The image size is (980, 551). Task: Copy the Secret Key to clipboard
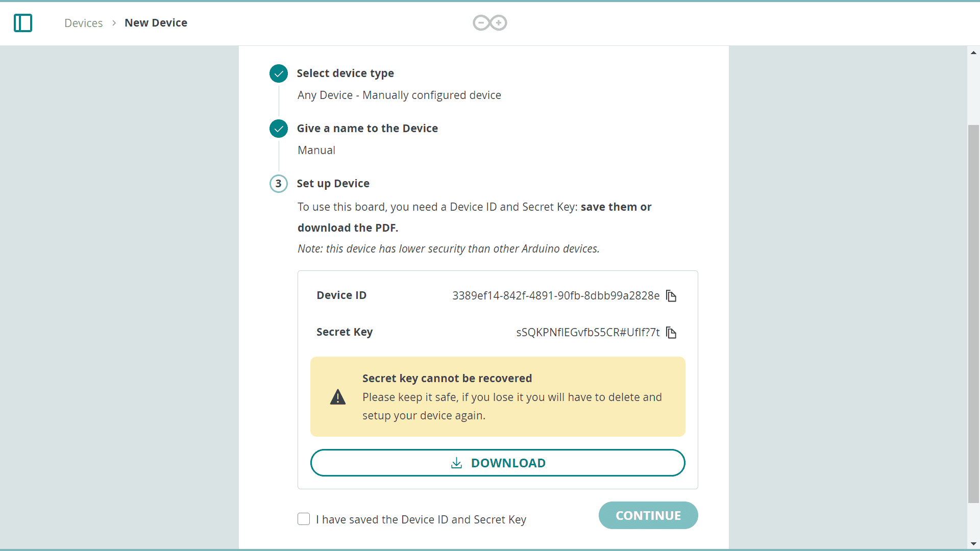671,333
